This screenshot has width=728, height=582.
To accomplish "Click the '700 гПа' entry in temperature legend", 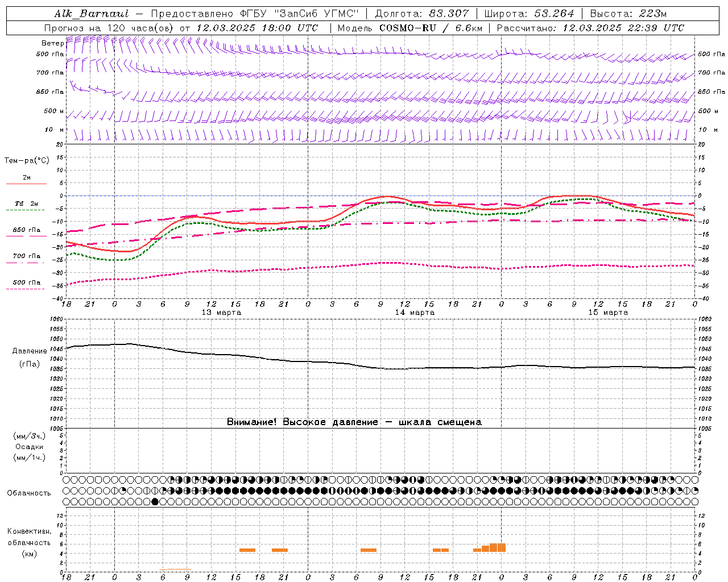I will click(26, 256).
